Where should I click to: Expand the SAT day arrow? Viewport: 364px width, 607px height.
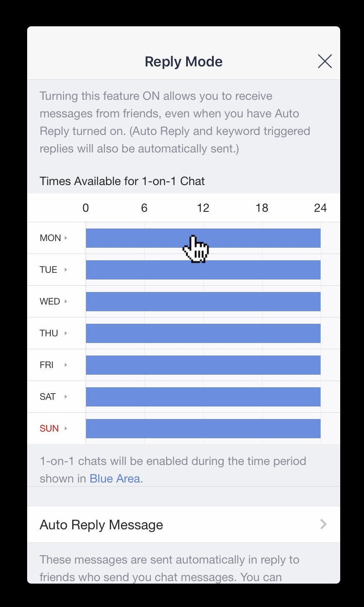coord(66,397)
